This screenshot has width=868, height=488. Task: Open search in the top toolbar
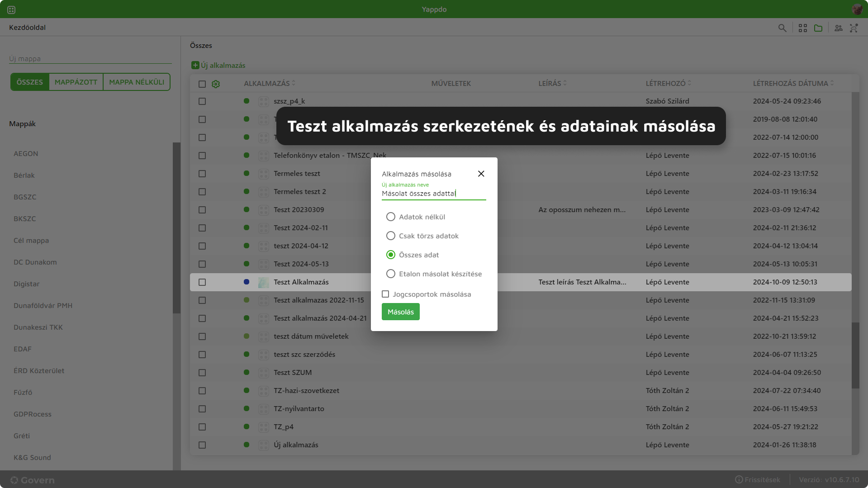[783, 28]
